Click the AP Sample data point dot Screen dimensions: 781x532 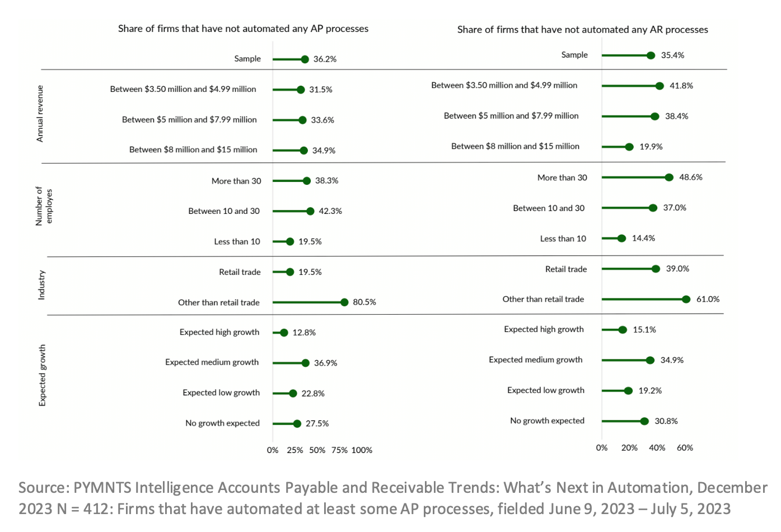pos(305,59)
